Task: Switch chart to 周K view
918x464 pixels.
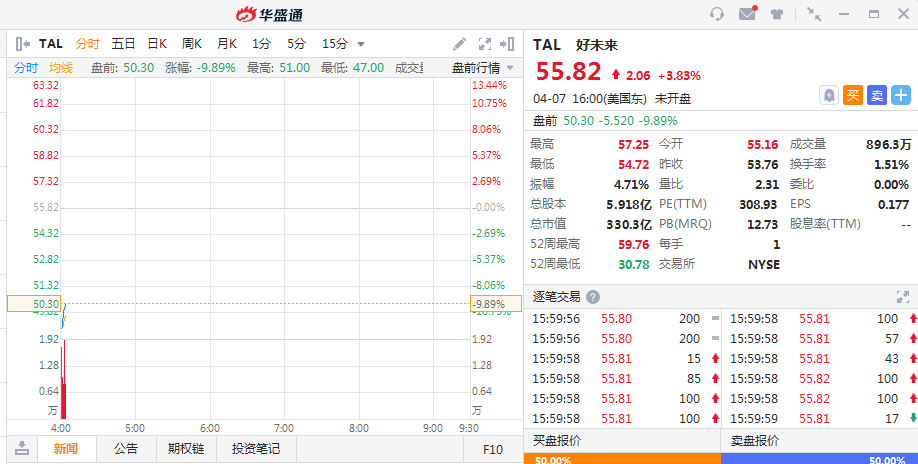Action: point(191,44)
